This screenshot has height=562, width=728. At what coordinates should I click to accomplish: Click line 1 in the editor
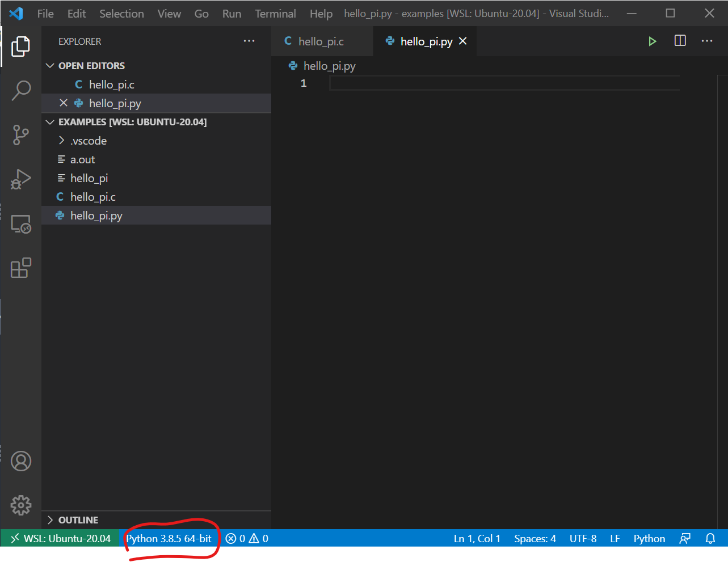click(x=504, y=83)
